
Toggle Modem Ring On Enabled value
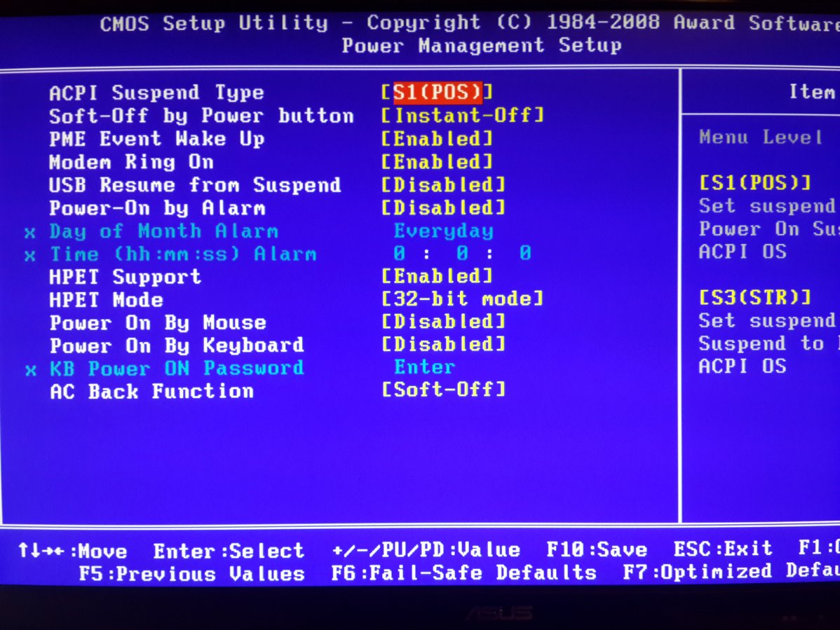point(437,162)
